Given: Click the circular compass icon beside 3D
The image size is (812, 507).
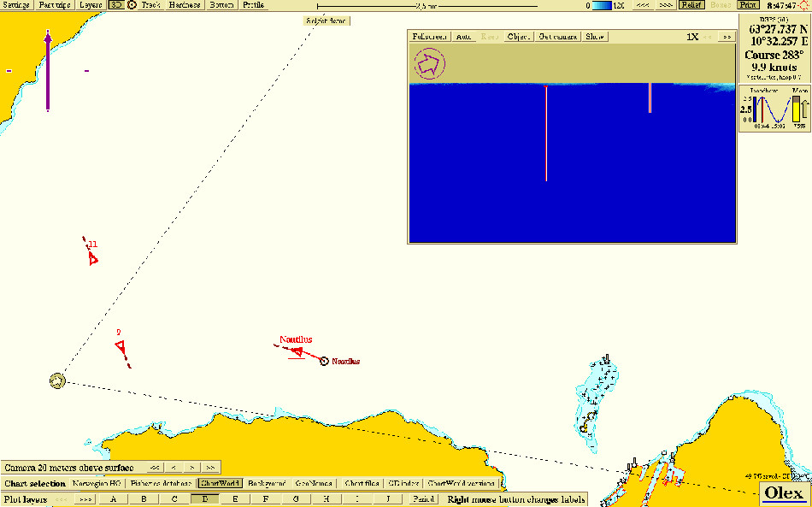Looking at the screenshot, I should point(132,5).
